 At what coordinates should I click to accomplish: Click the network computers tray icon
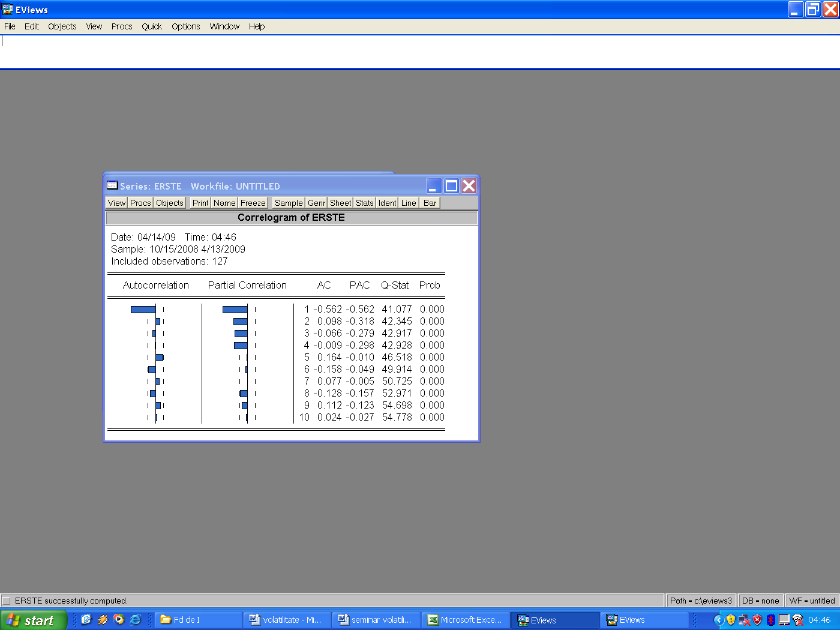[744, 620]
